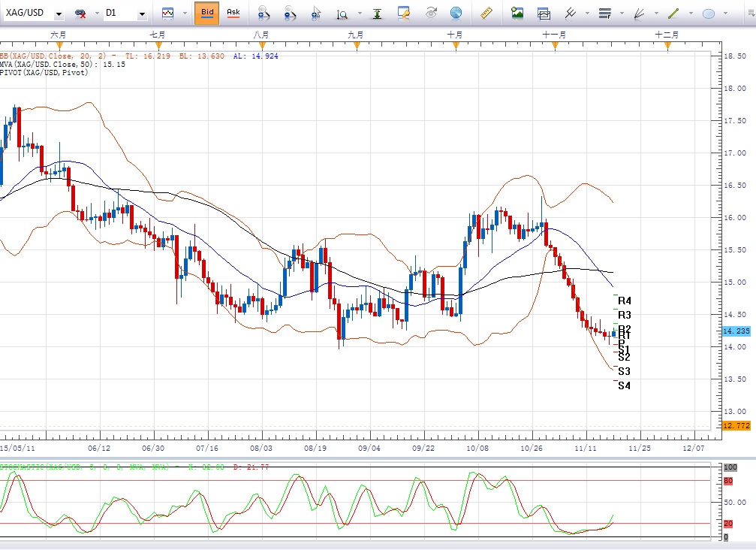Click the month marker under 六月
Image resolution: width=756 pixels, height=550 pixels.
60,47
